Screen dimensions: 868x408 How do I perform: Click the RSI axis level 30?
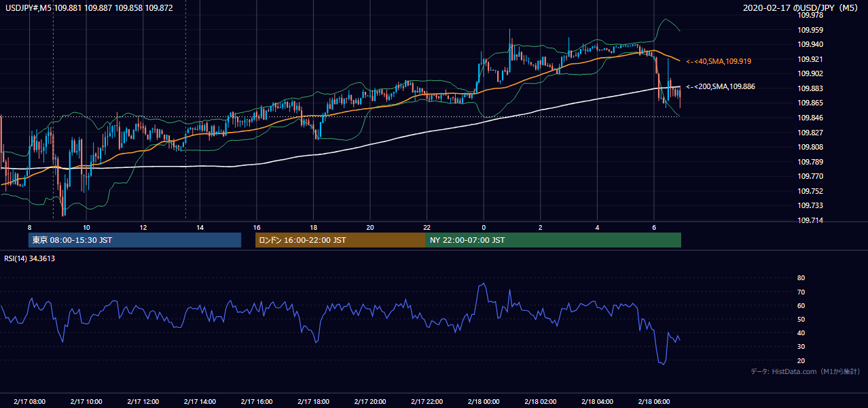pos(801,347)
